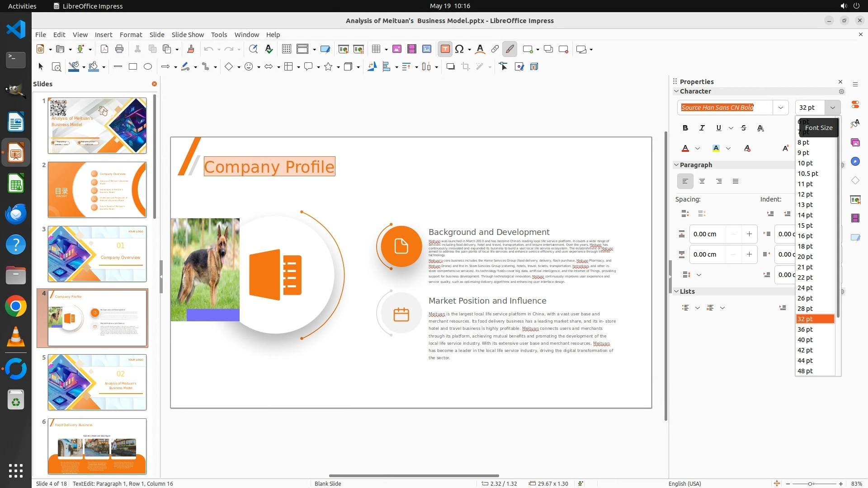The width and height of the screenshot is (868, 488).
Task: Select slide 5 thumbnail in Slides panel
Action: pos(97,382)
